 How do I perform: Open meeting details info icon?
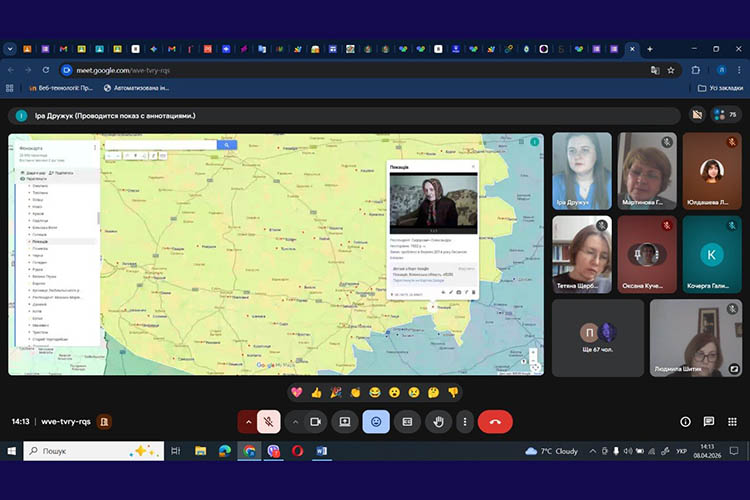coord(685,422)
